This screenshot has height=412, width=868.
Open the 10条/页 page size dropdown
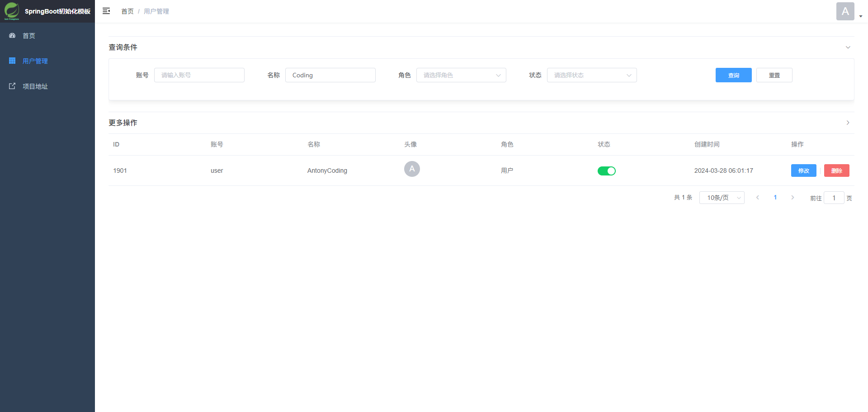click(722, 198)
